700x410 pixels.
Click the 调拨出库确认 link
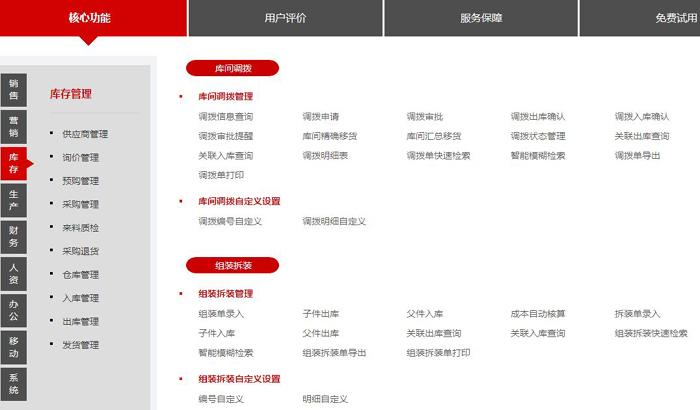point(537,117)
